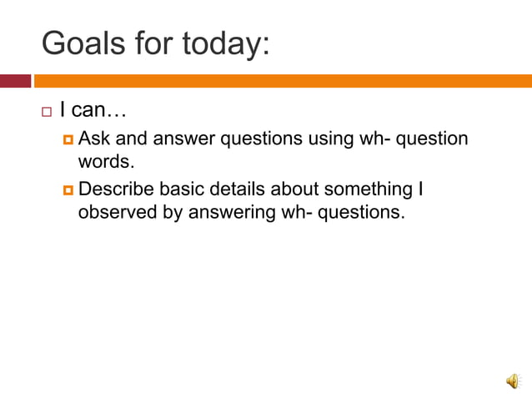Click the hollow square bullet beside 'I can…'
The height and width of the screenshot is (399, 532).
[48, 111]
